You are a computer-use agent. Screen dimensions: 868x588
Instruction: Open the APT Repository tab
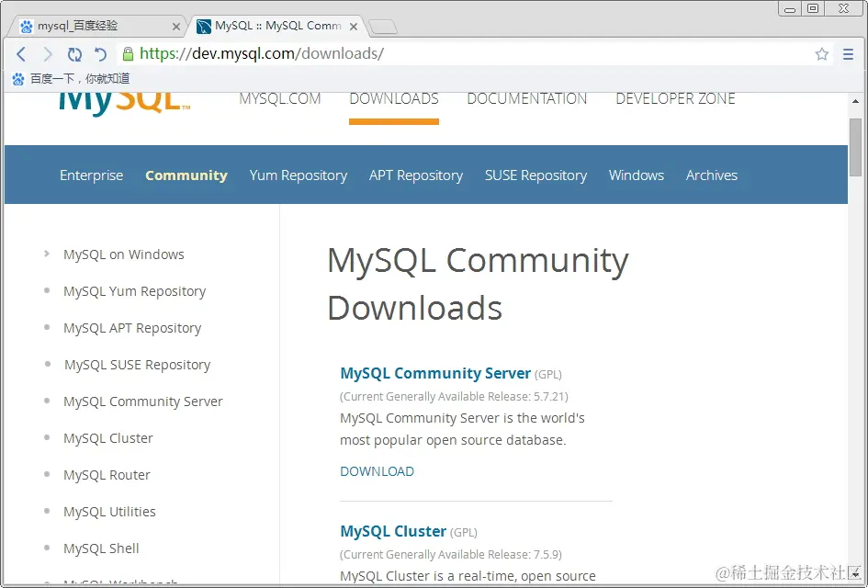click(416, 175)
